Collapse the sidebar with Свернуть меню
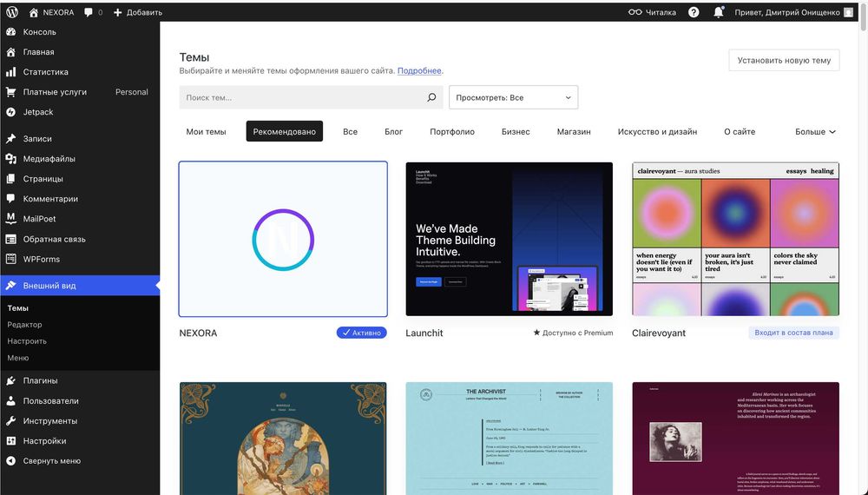Screen dimensions: 868x495 pos(51,461)
